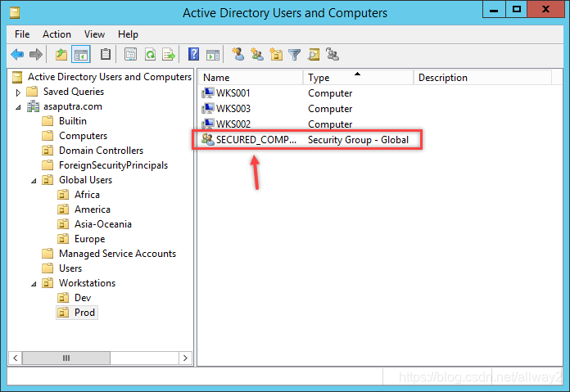
Task: Select the America OU
Action: [93, 210]
